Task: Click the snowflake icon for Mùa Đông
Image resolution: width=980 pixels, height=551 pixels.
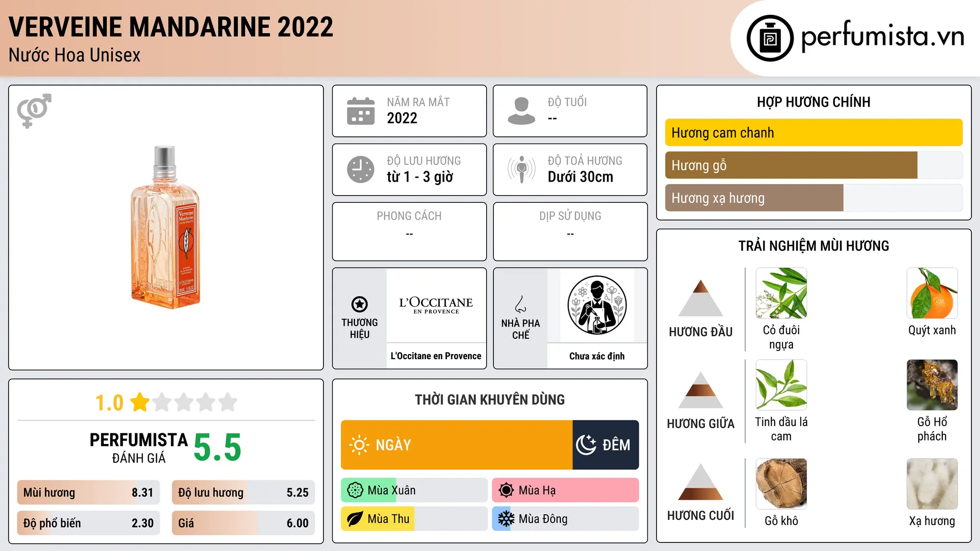Action: pos(506,519)
